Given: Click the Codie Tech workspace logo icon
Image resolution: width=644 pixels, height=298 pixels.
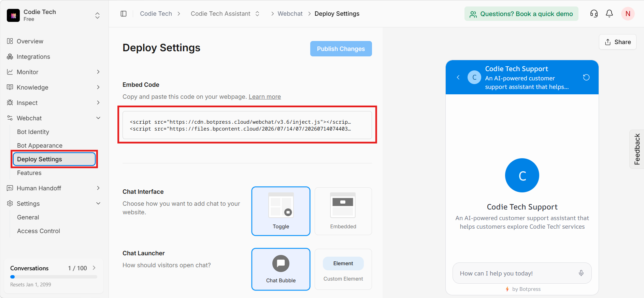Looking at the screenshot, I should tap(13, 15).
